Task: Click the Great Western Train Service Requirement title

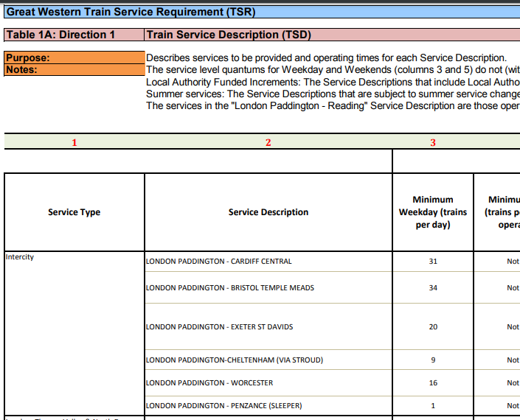Action: (126, 12)
